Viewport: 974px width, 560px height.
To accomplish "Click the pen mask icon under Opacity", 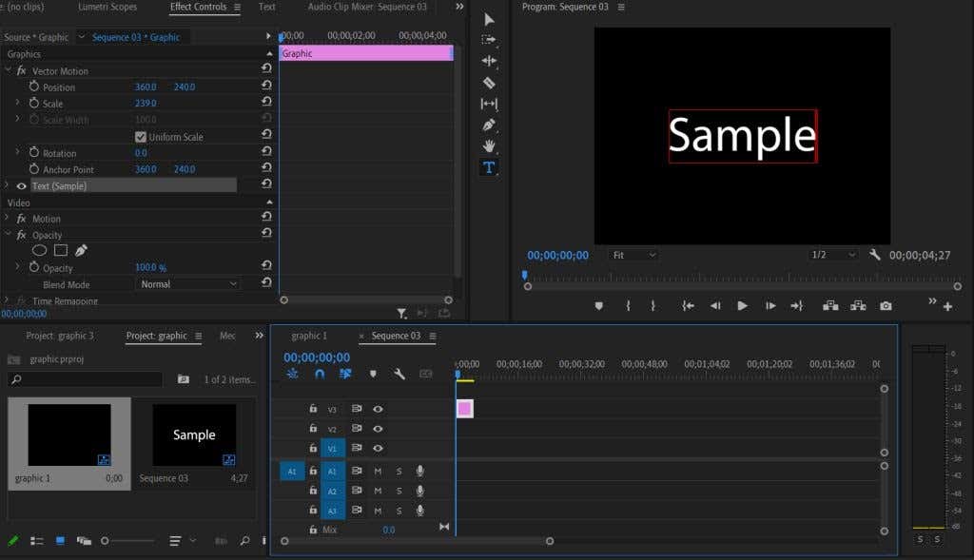I will pyautogui.click(x=82, y=249).
